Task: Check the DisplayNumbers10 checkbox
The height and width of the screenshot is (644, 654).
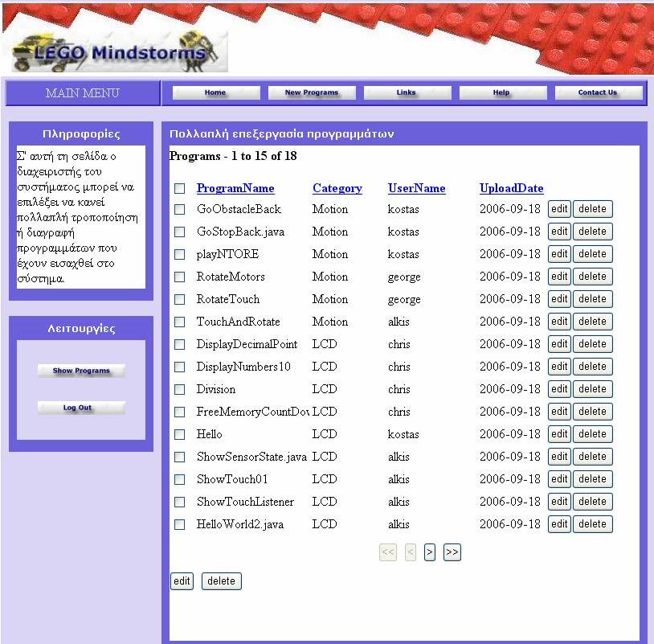Action: tap(179, 367)
